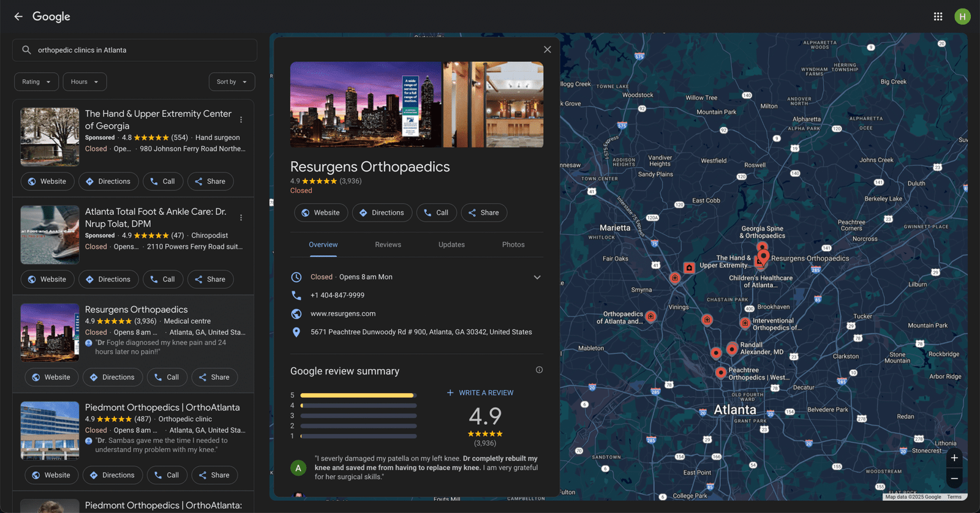
Task: Call Atlanta Total Foot & Ankle Care
Action: click(x=163, y=279)
